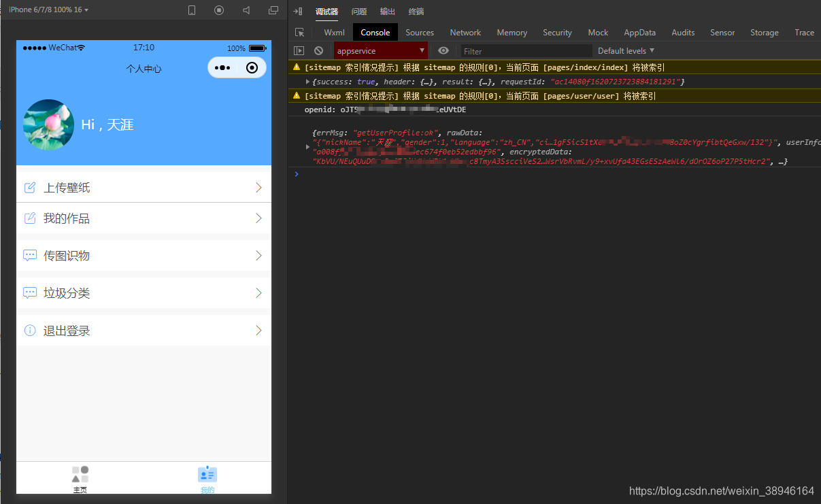Toggle the console sidebar panel
The image size is (821, 504).
[299, 51]
